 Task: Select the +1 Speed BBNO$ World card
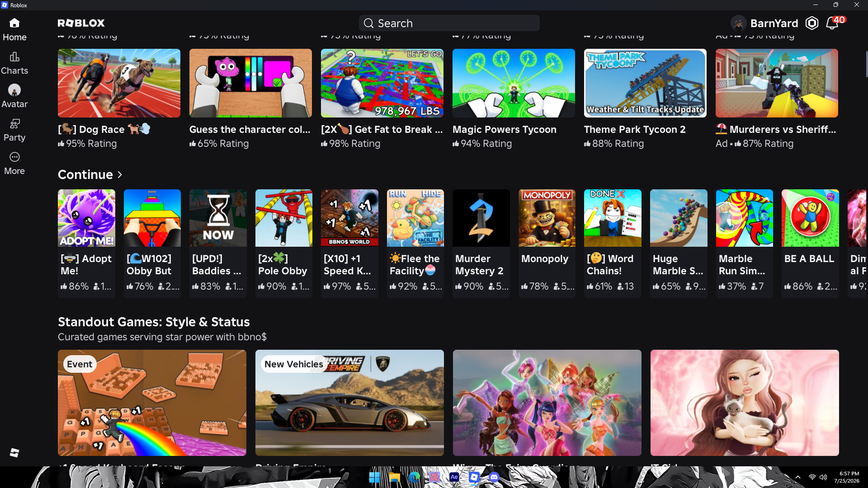pyautogui.click(x=349, y=243)
